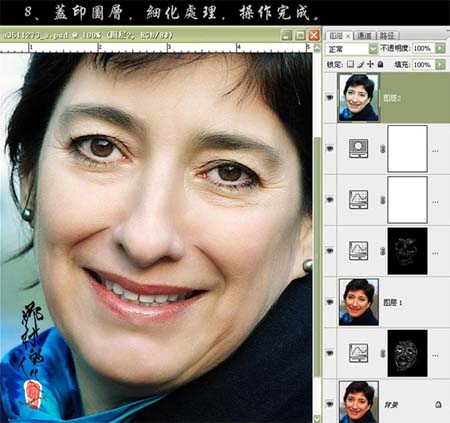
Task: Select curves icon of layer directly above 背景
Action: point(358,353)
